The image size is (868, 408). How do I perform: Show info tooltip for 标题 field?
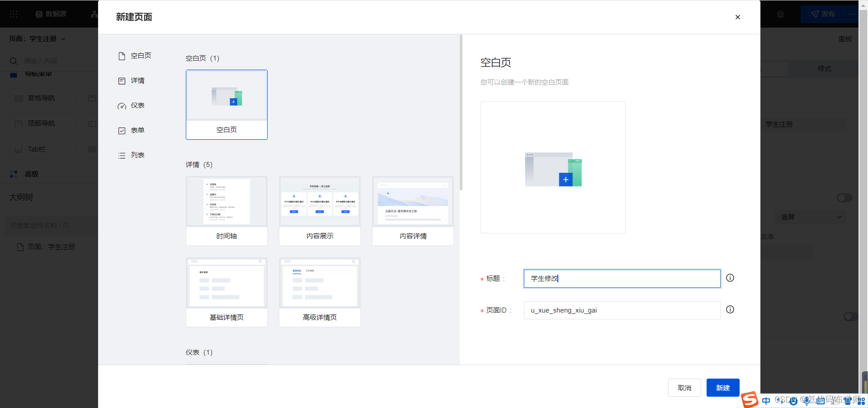pyautogui.click(x=730, y=278)
